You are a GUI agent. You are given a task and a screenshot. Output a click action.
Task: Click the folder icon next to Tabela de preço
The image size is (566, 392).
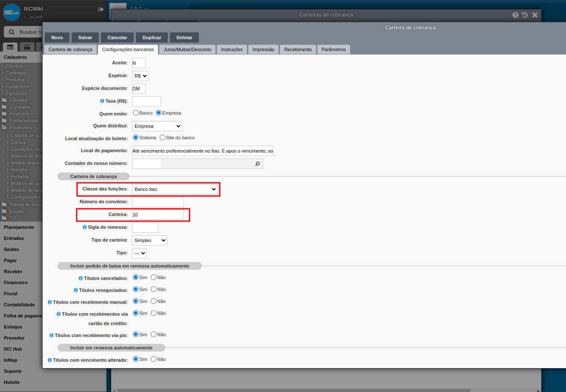tap(4, 205)
